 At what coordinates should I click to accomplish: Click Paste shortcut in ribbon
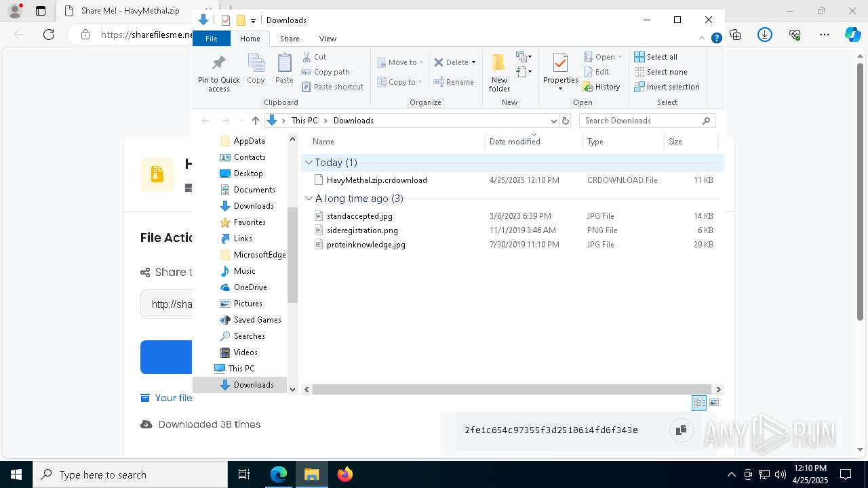coord(333,87)
